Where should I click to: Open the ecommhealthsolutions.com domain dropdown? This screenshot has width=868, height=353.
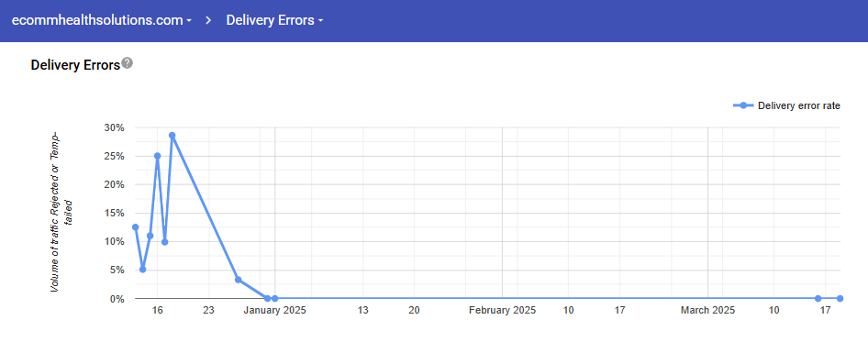click(102, 20)
